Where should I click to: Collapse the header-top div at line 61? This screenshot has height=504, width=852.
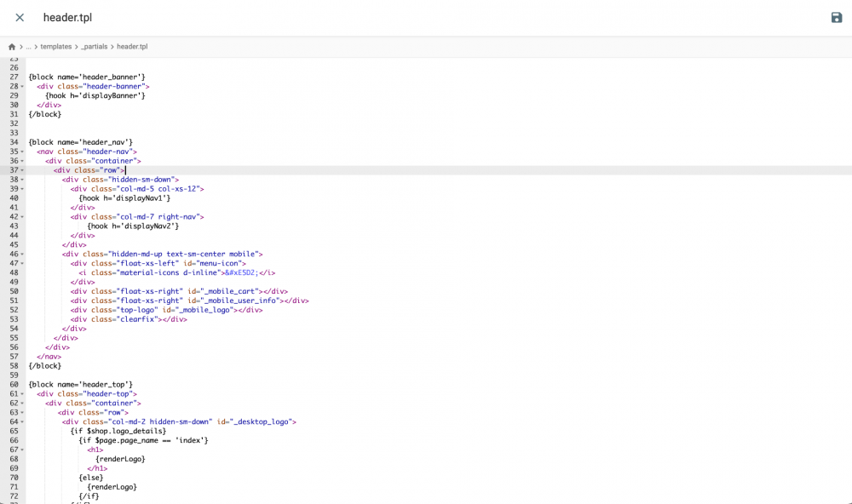[x=23, y=393]
